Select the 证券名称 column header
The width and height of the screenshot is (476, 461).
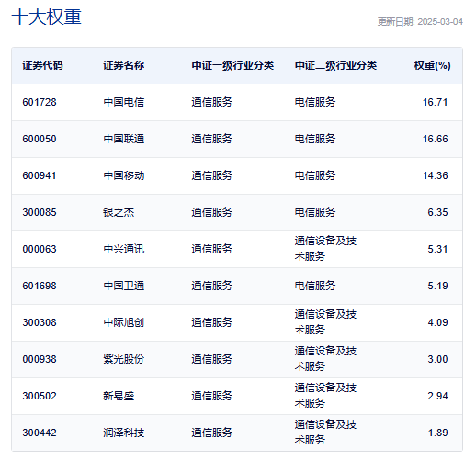click(x=124, y=65)
